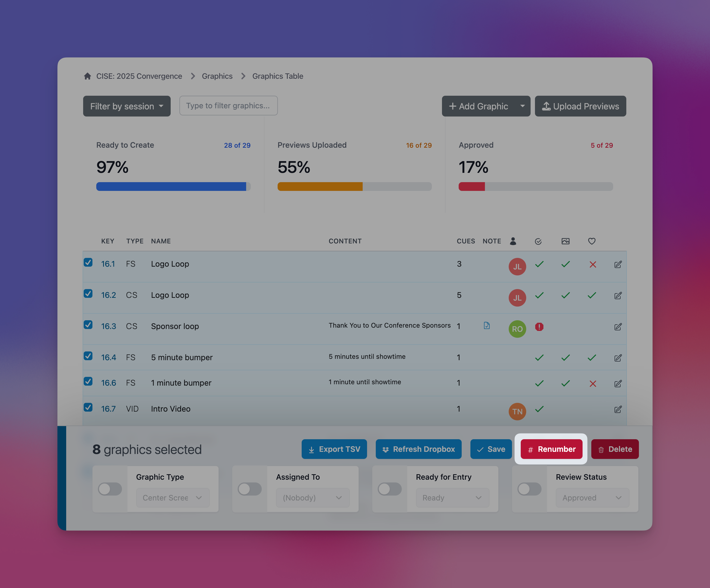710x588 pixels.
Task: Click the home icon in breadcrumb
Action: pyautogui.click(x=87, y=76)
